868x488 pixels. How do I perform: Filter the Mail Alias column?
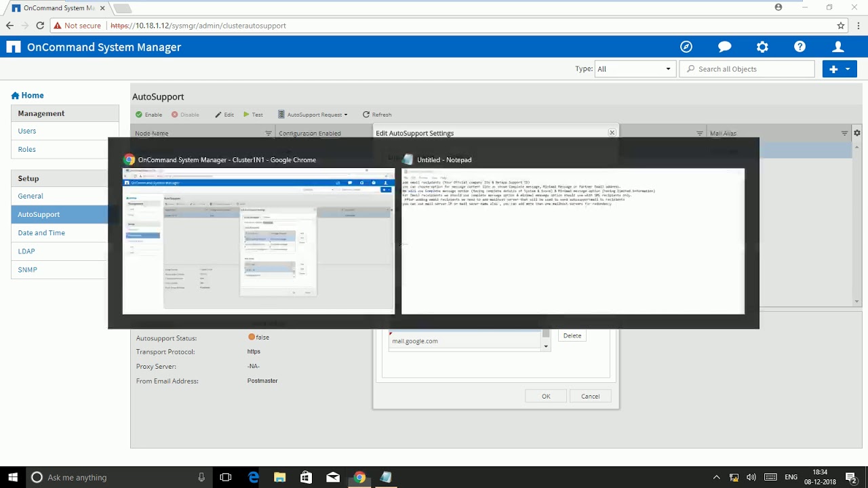[845, 134]
